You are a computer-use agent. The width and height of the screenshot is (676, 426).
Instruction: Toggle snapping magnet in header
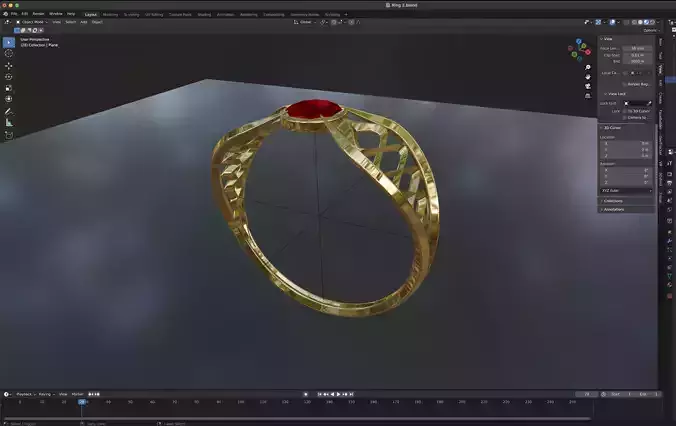pyautogui.click(x=334, y=22)
